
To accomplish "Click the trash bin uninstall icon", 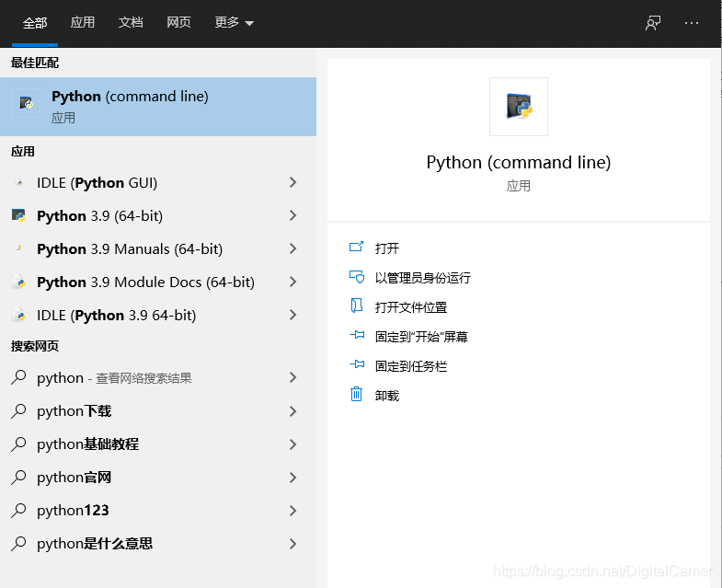I will coord(356,394).
